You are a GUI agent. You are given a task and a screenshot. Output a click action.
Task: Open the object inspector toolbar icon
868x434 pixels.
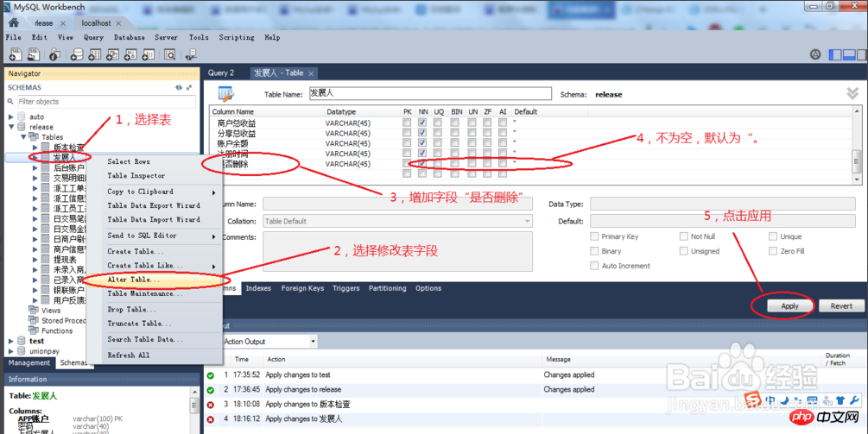tap(54, 54)
